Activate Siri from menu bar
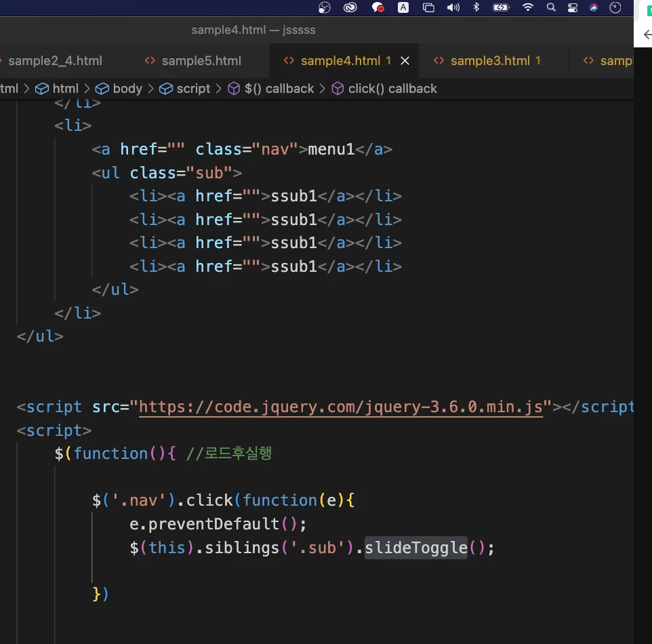Image resolution: width=652 pixels, height=644 pixels. [x=594, y=7]
